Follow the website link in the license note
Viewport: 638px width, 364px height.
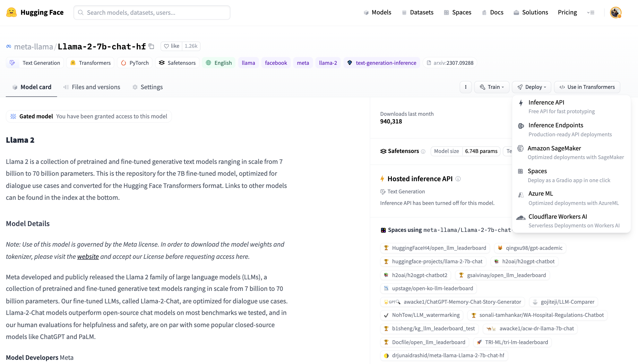click(x=88, y=257)
